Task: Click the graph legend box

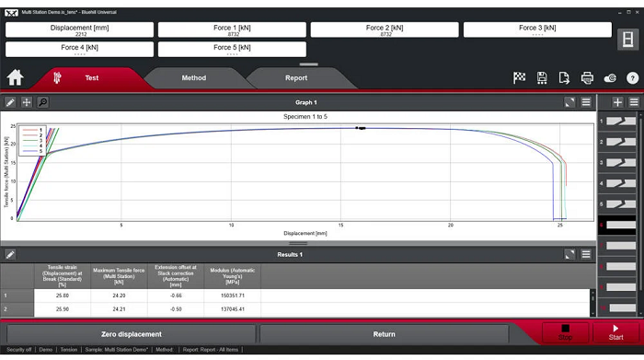Action: (x=32, y=141)
